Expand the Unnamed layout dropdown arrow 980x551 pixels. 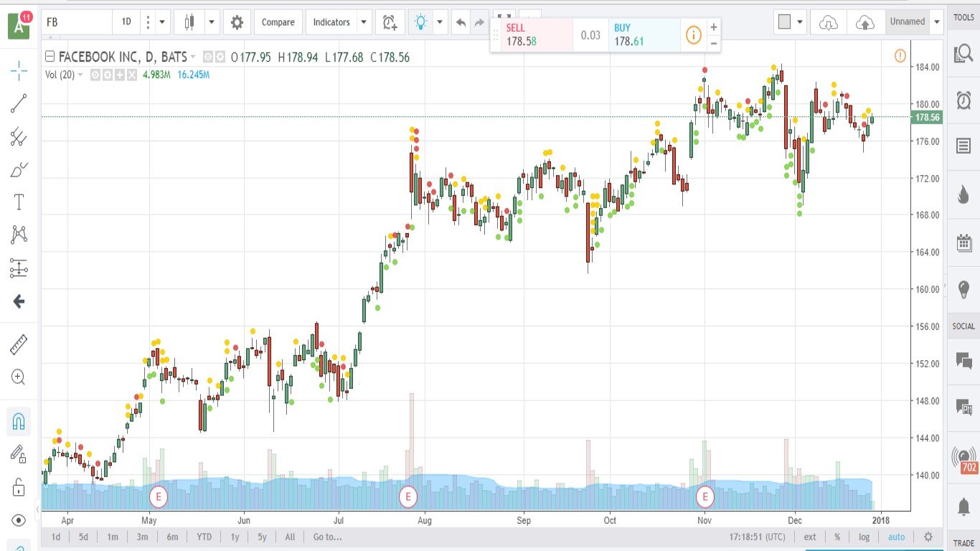[x=937, y=22]
